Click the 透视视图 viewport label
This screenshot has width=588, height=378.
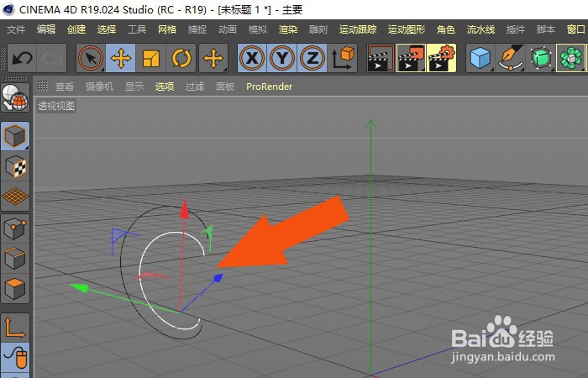coord(56,106)
